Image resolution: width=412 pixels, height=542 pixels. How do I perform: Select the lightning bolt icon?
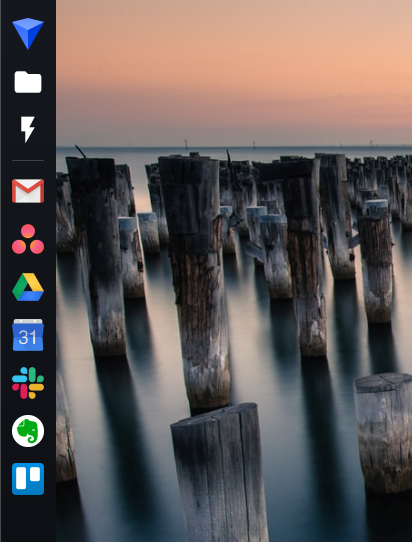pos(28,129)
